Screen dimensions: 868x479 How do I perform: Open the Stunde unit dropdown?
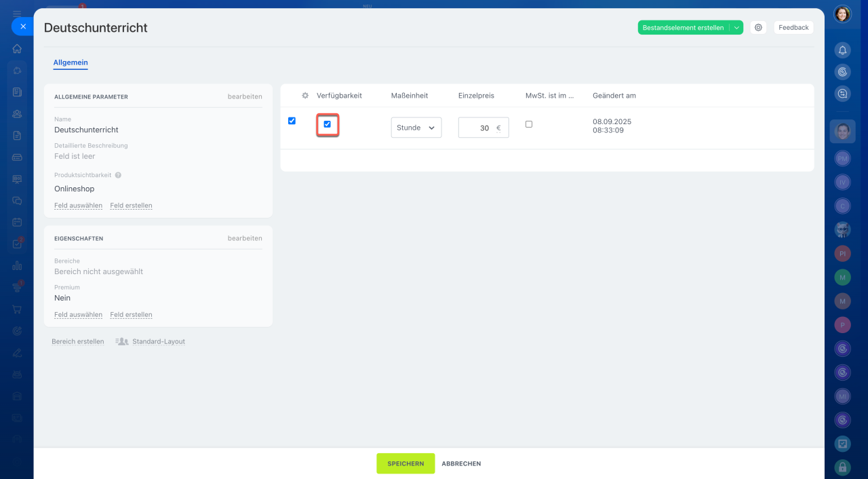click(x=416, y=128)
